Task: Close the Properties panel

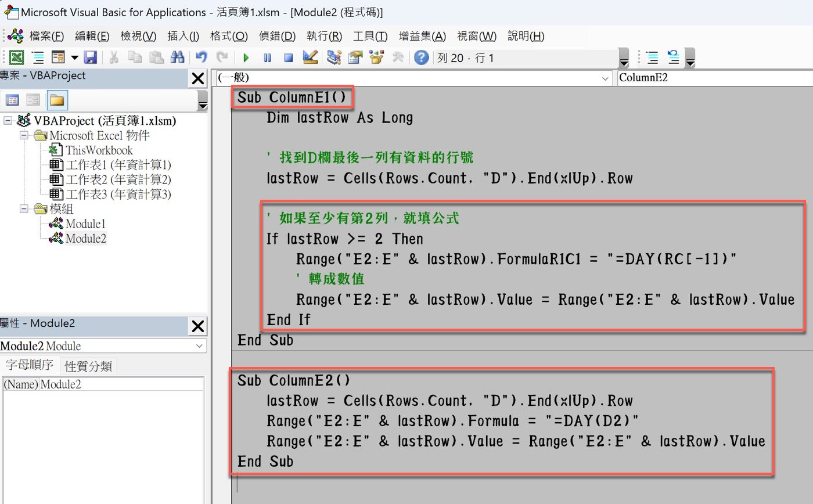Action: [197, 326]
